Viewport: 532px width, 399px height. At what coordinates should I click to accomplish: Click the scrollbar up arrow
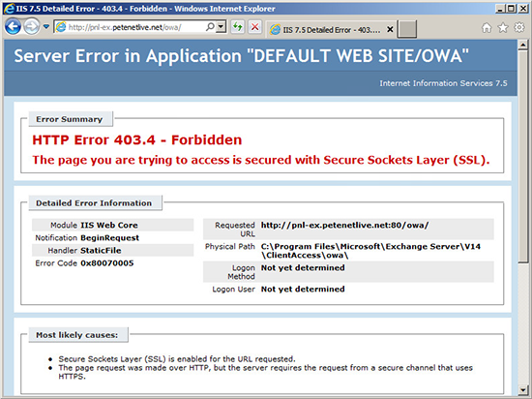[x=523, y=45]
